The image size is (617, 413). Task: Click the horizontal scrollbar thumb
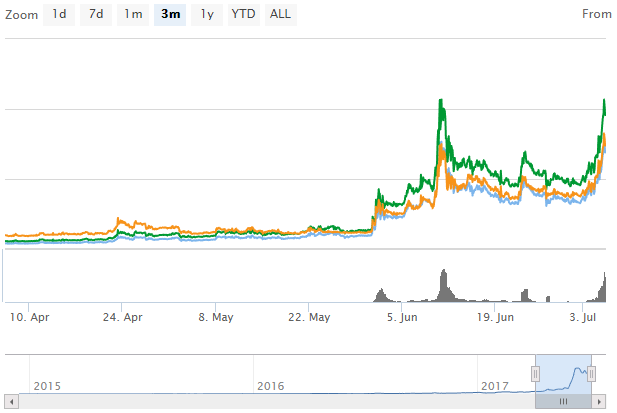(x=563, y=402)
